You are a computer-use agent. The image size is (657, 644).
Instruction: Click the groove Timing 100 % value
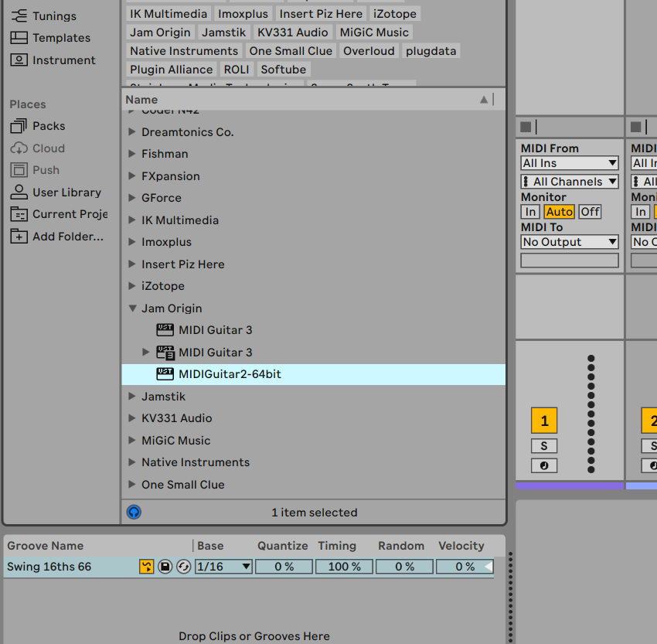344,567
